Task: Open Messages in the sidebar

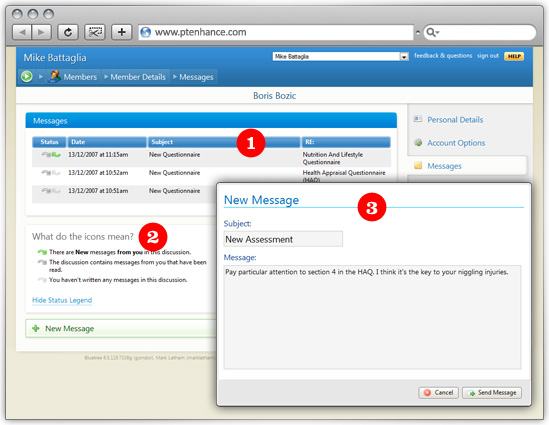Action: pos(444,166)
